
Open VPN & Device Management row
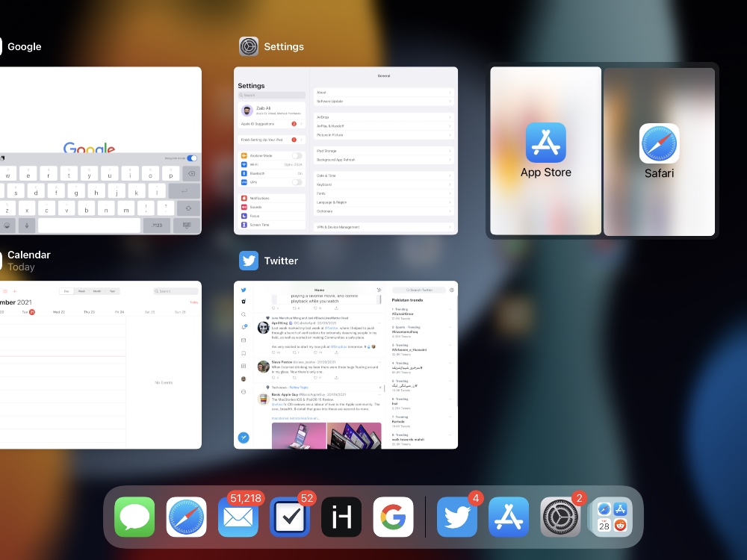click(383, 227)
